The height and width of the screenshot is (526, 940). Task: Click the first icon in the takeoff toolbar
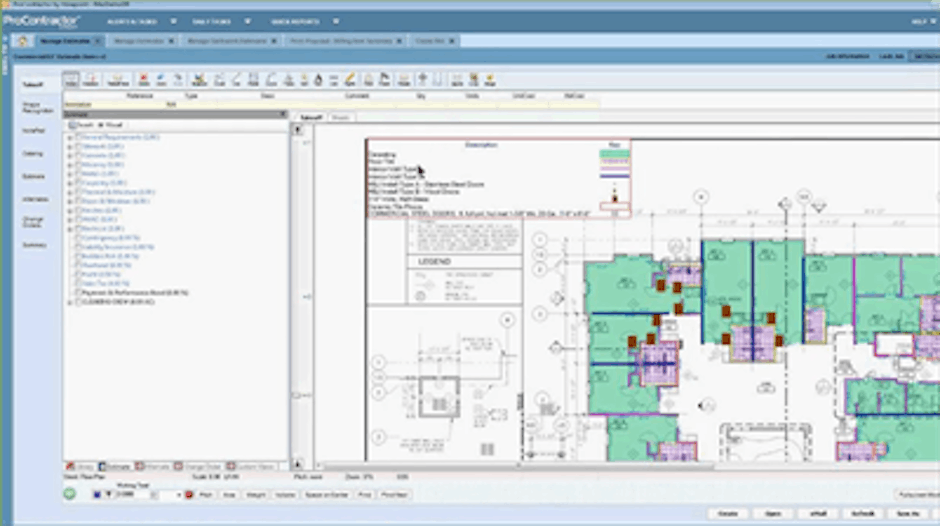click(71, 79)
